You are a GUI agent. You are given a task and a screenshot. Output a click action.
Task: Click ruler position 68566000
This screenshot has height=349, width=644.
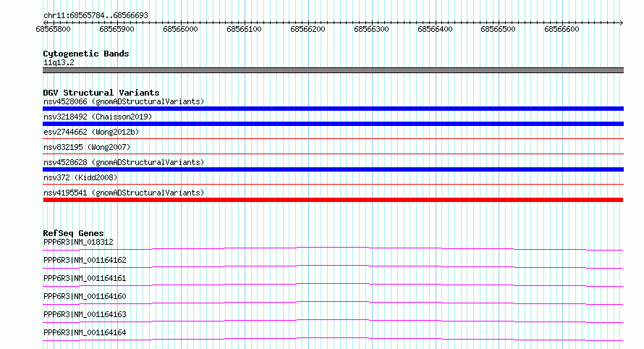tap(180, 29)
